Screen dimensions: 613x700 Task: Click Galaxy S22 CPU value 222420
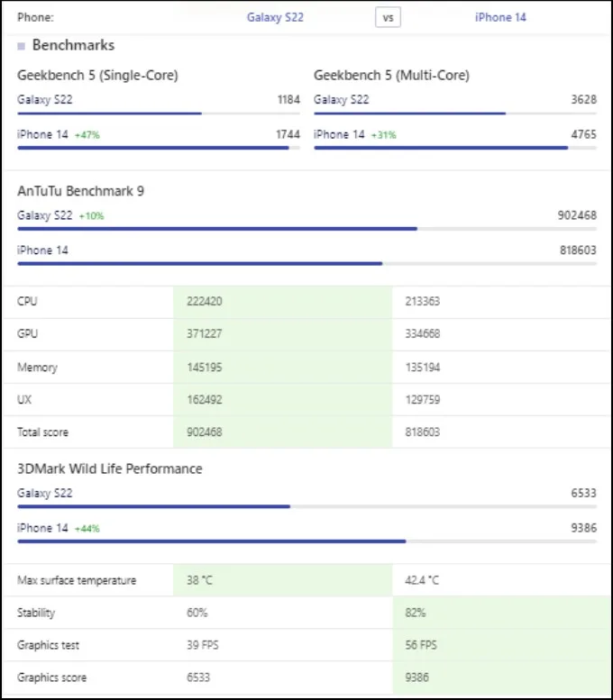coord(205,301)
